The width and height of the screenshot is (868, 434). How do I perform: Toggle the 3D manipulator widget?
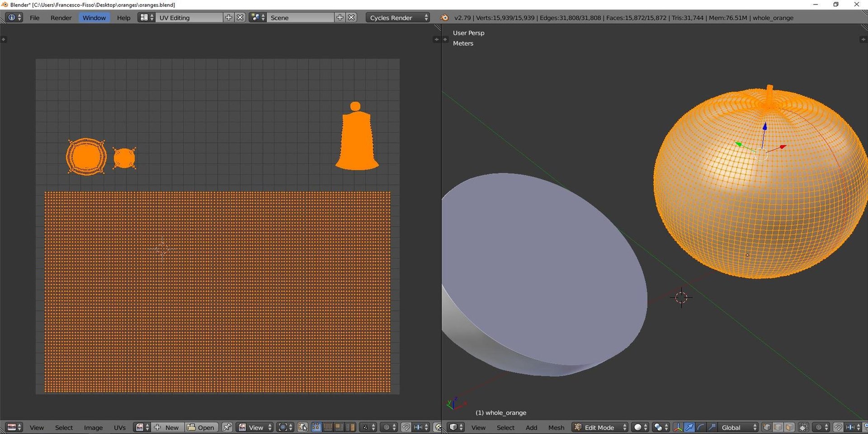coord(678,427)
